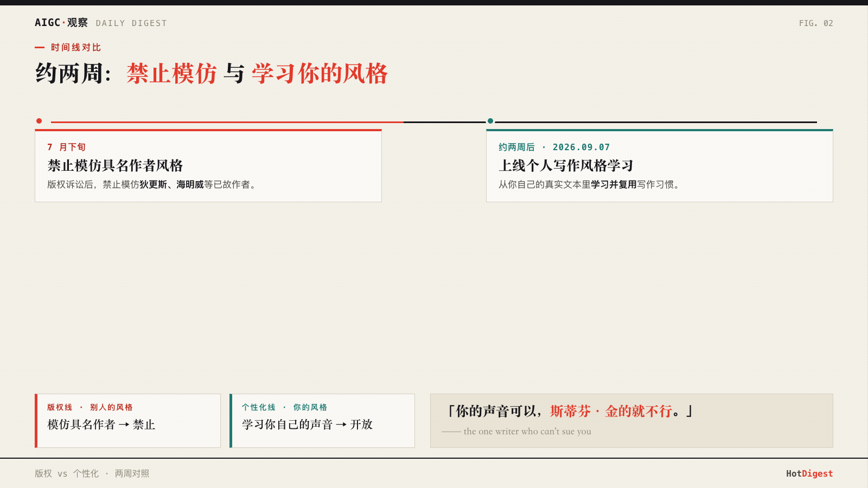Click the 上线个人写作风格学习 card title
This screenshot has height=488, width=868.
tap(566, 165)
